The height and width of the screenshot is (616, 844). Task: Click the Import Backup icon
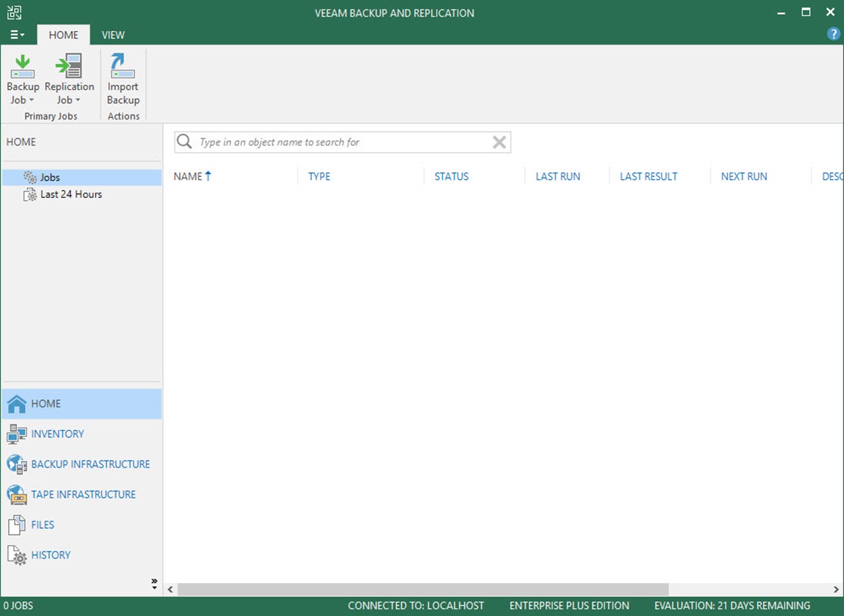coord(123,67)
